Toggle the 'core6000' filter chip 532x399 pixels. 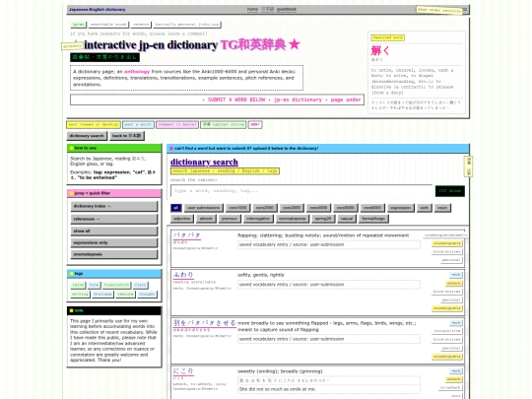point(372,208)
